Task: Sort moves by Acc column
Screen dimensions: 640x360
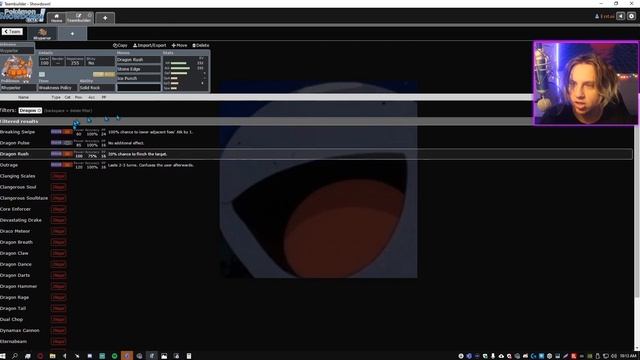Action: 91,97
